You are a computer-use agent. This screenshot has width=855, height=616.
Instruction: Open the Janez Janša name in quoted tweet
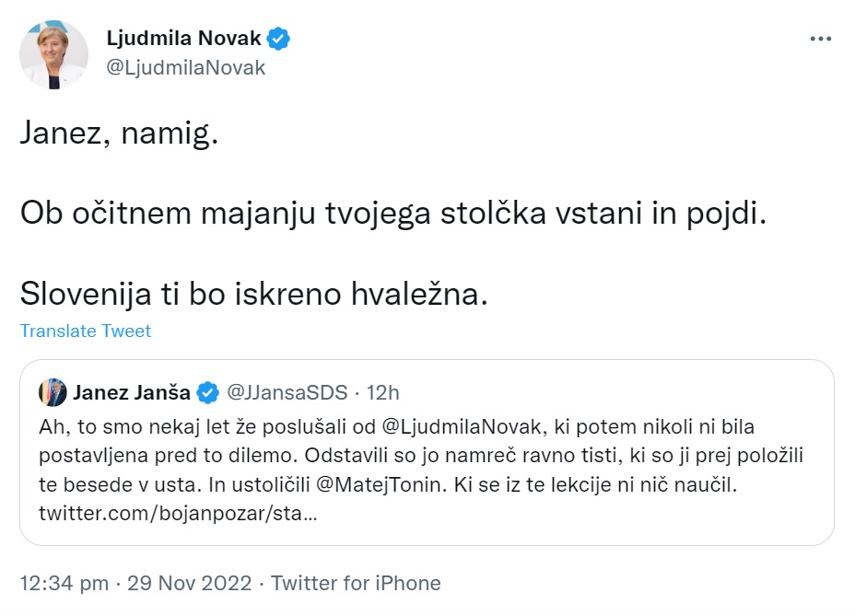131,392
